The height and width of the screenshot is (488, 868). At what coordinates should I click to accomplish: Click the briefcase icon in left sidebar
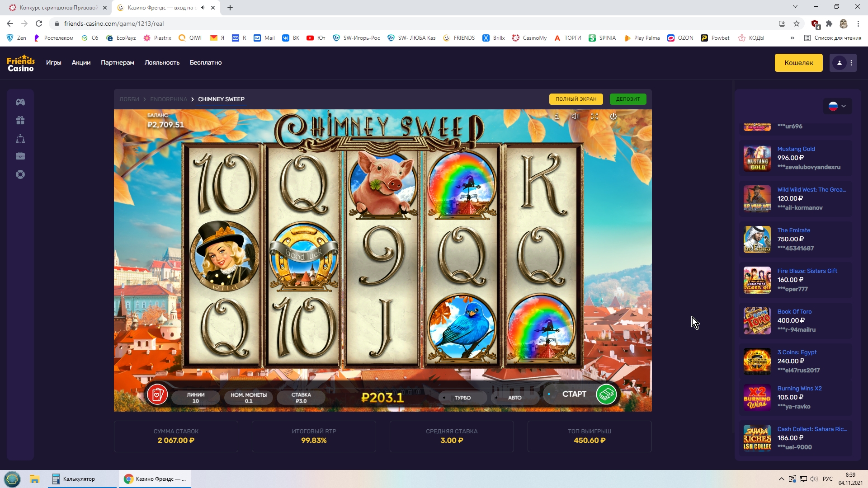click(x=20, y=156)
